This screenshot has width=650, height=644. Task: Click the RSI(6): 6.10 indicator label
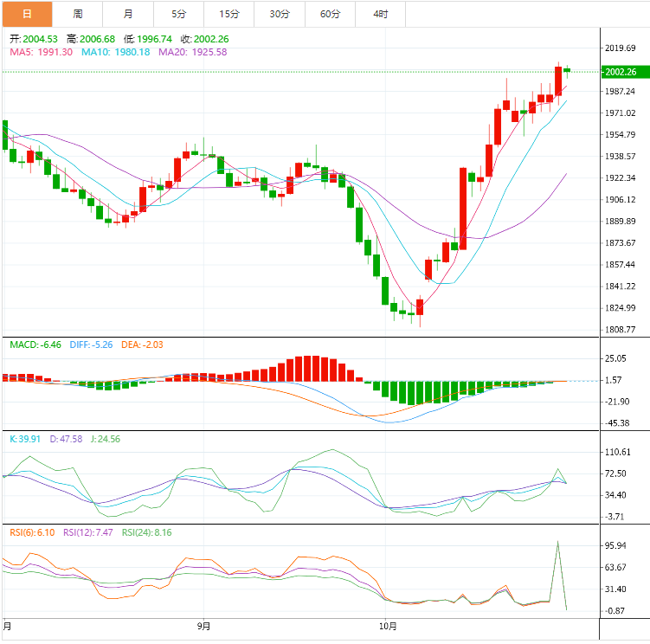coord(31,532)
